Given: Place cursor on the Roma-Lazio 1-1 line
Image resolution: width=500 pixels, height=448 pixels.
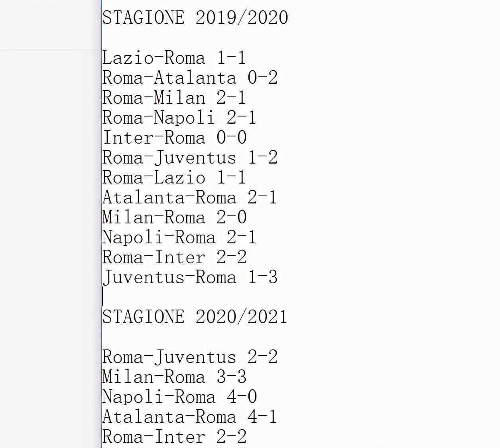Looking at the screenshot, I should coord(174,178).
